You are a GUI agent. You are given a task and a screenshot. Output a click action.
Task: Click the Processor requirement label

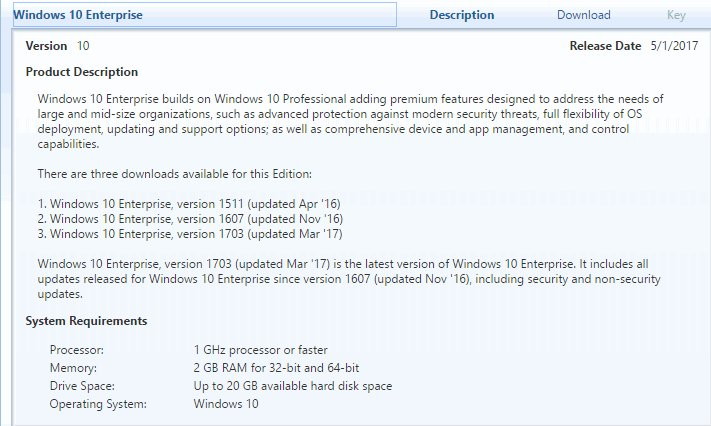(77, 350)
